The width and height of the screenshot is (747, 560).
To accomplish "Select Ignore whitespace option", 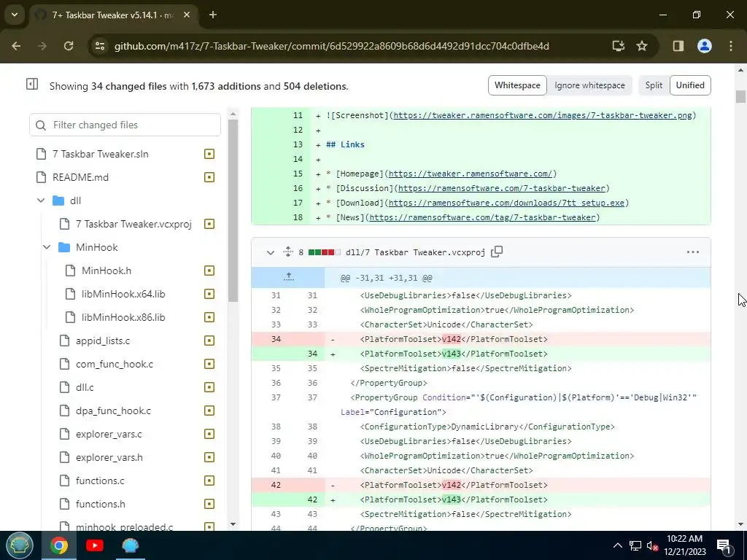I will point(589,85).
